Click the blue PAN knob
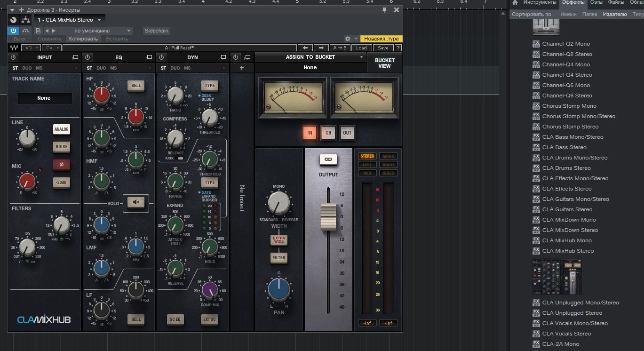The image size is (644, 351). 278,290
